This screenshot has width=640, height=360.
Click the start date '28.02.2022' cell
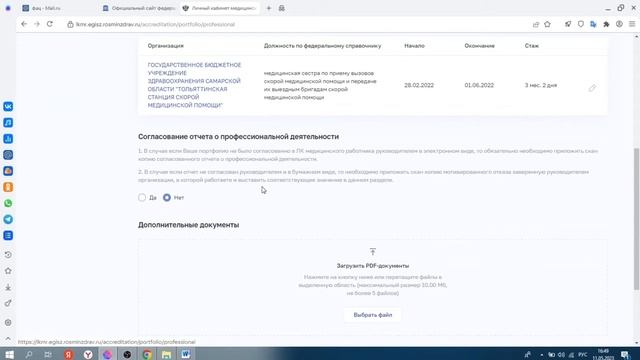419,85
